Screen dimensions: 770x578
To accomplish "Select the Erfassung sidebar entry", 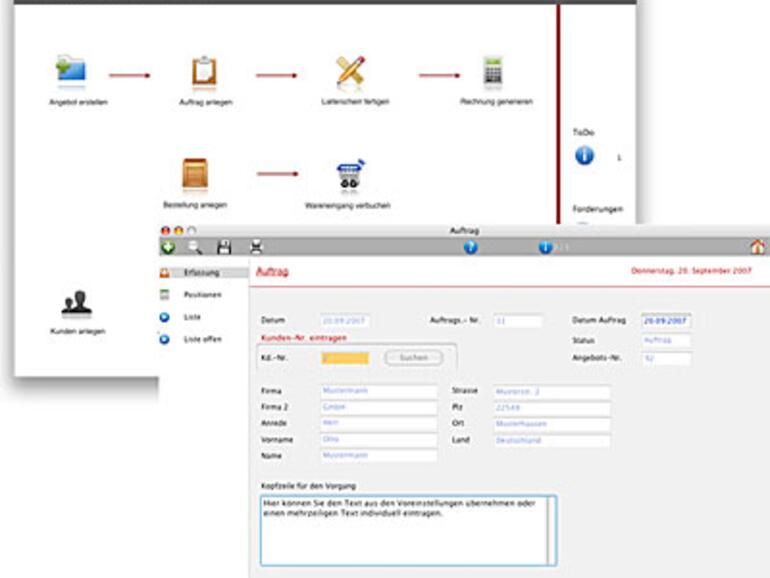I will (x=201, y=273).
